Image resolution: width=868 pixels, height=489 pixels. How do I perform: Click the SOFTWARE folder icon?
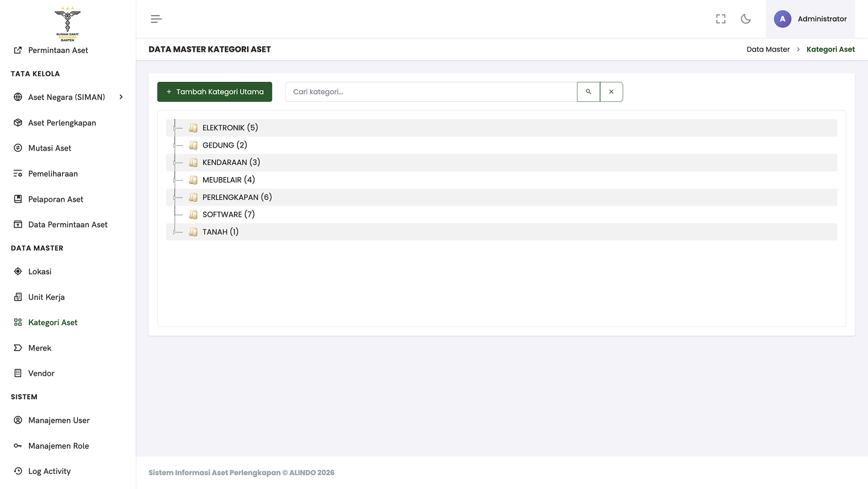(193, 214)
